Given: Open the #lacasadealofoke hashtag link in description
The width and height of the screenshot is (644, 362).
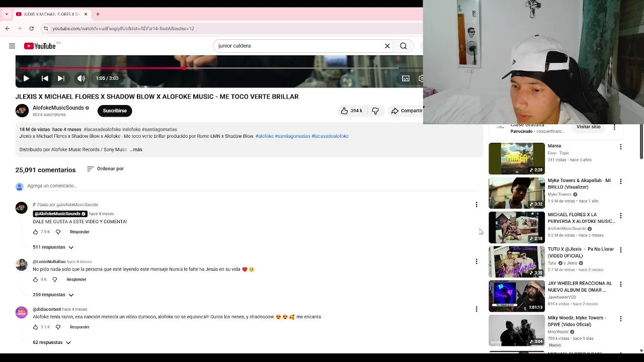Looking at the screenshot, I should click(x=330, y=136).
